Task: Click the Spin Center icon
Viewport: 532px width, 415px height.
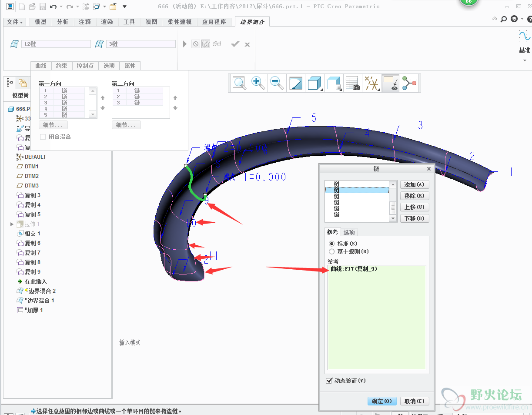Action: 409,83
